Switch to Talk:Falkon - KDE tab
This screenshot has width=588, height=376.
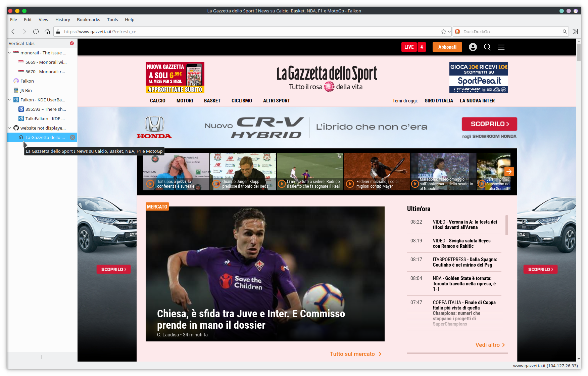[x=42, y=119]
